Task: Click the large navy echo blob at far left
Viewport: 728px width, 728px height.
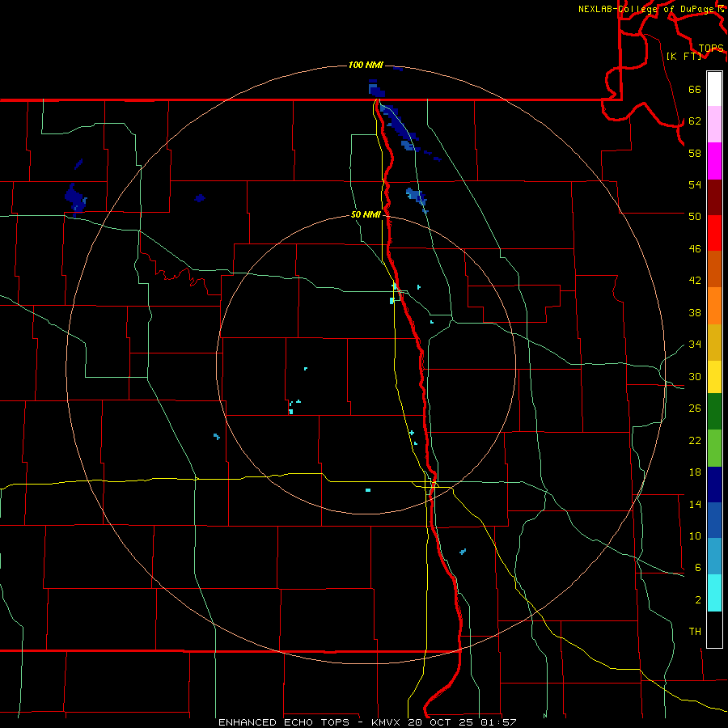Action: click(x=75, y=200)
